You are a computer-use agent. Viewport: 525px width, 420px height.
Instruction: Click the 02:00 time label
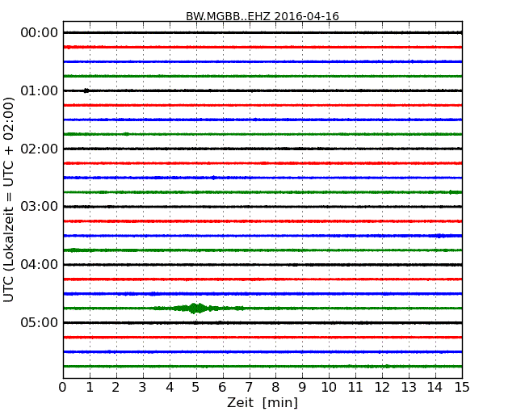point(40,149)
